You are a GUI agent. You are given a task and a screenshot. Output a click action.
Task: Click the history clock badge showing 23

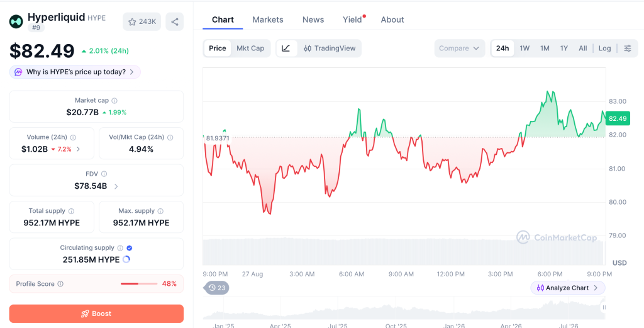pos(216,288)
